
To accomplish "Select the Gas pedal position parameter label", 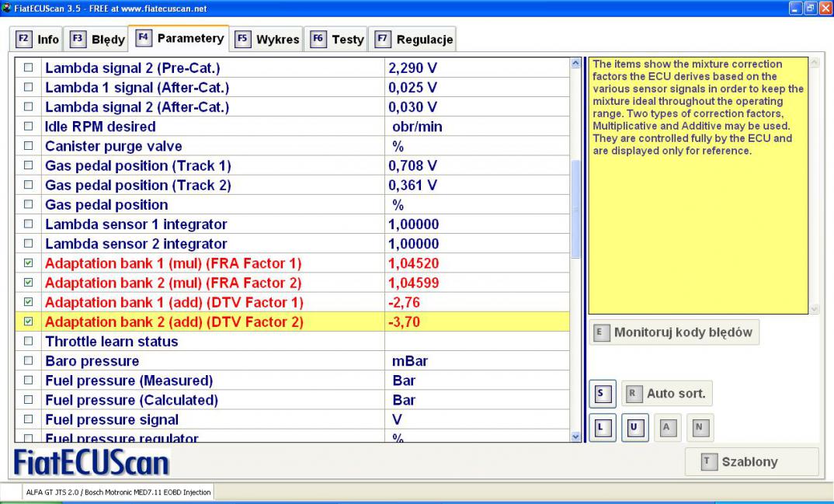I will click(x=106, y=205).
